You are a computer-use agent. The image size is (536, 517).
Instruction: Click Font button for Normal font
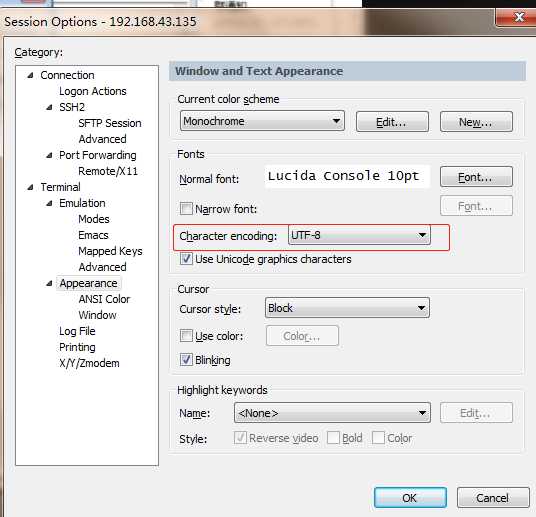pyautogui.click(x=476, y=177)
